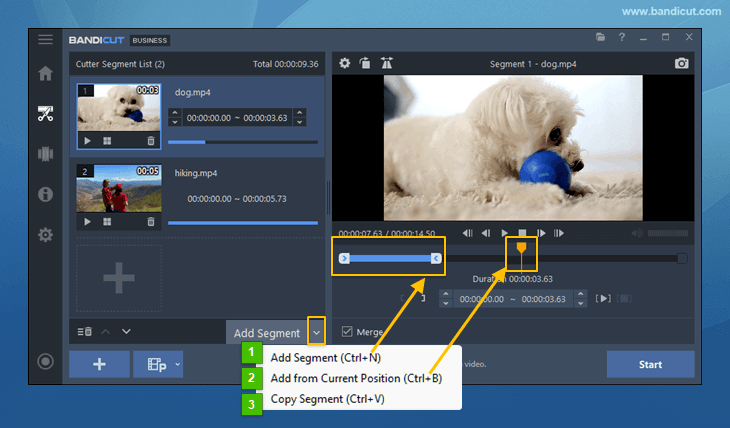The width and height of the screenshot is (730, 428).
Task: Open the Joiner mode sidebar icon
Action: pyautogui.click(x=46, y=154)
